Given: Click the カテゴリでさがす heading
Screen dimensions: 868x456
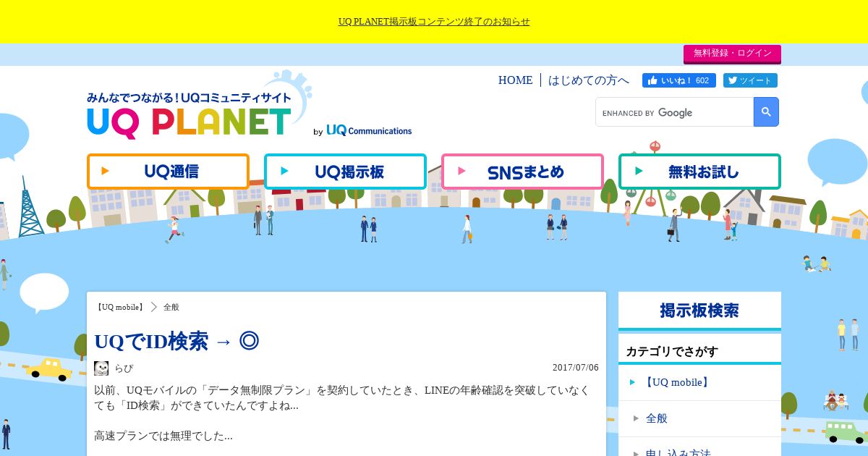Looking at the screenshot, I should pos(672,352).
